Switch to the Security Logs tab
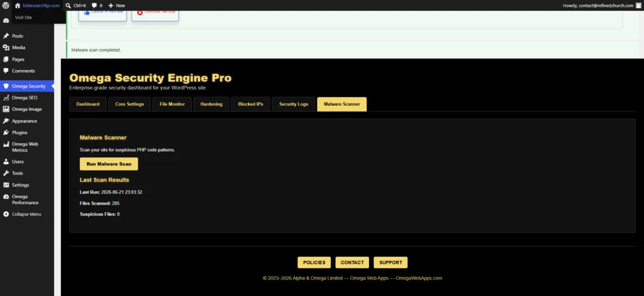Viewport: 644px width, 296px height. click(x=294, y=104)
